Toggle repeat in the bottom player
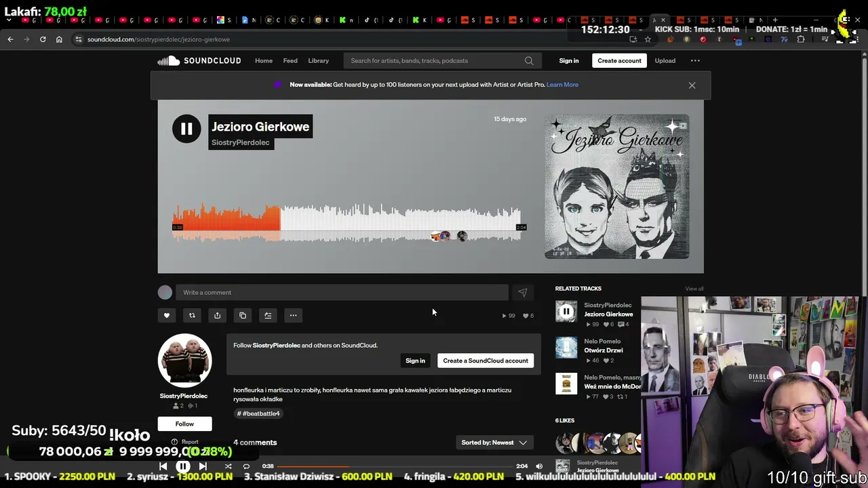 (x=246, y=466)
